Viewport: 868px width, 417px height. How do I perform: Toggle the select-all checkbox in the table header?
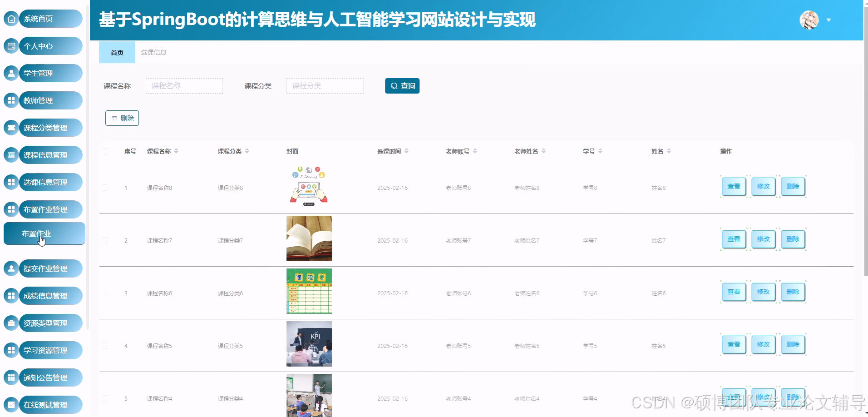tap(105, 151)
